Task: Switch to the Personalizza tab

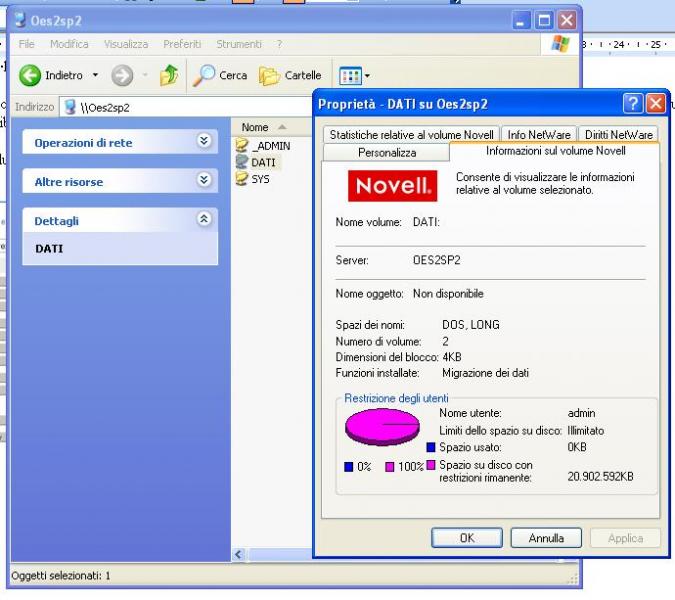Action: 387,152
